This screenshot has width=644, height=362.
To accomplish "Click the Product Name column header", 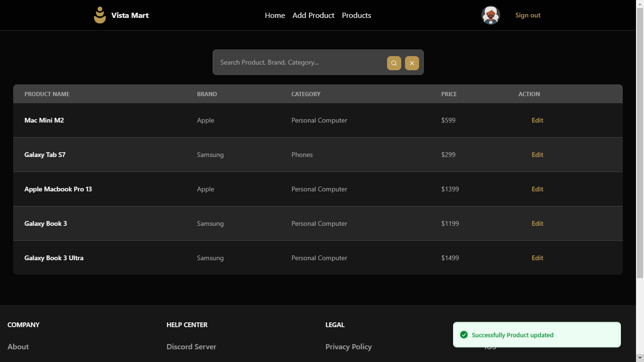I will (x=47, y=94).
